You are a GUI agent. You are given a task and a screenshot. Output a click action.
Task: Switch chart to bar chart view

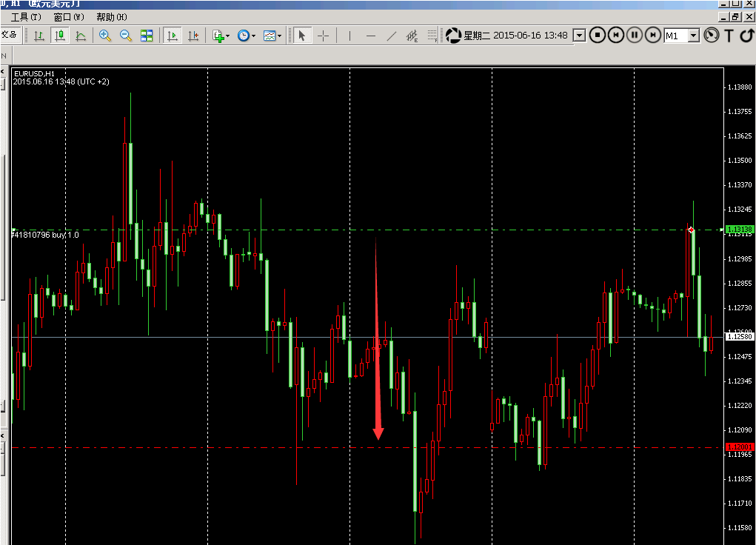(39, 36)
